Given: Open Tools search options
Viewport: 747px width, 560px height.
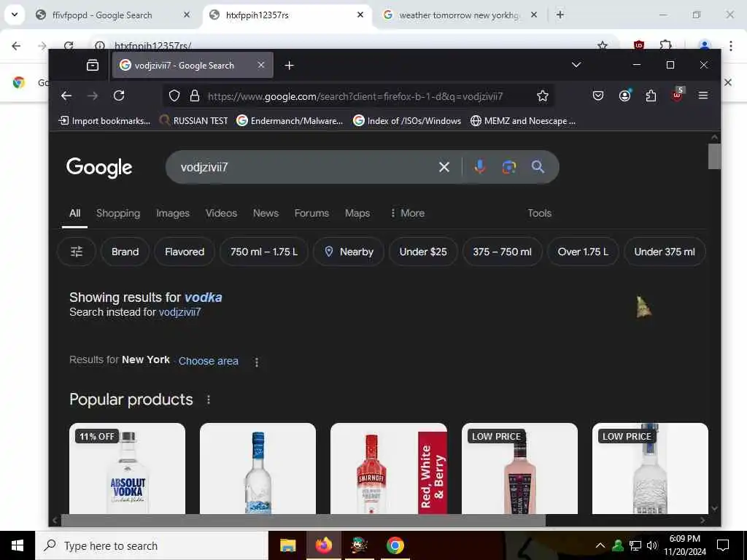Looking at the screenshot, I should coord(539,213).
